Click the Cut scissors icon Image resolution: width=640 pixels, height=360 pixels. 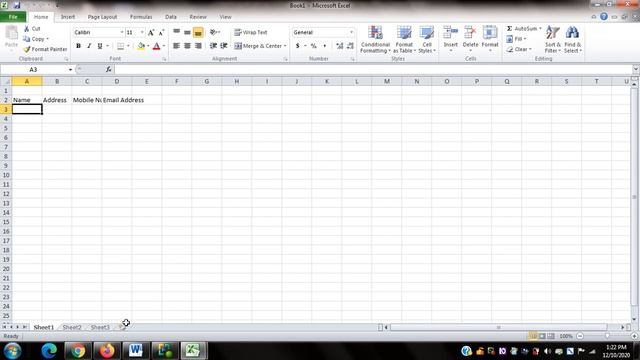(x=27, y=29)
